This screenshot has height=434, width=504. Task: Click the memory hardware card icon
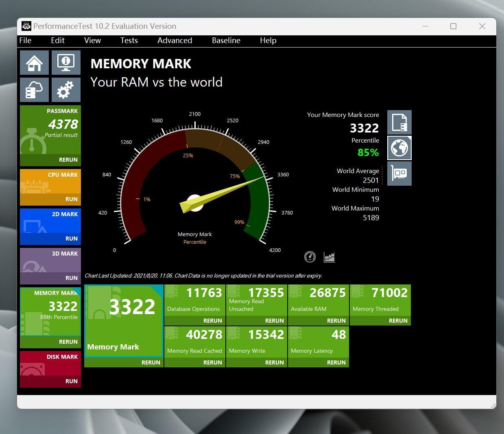pos(399,174)
